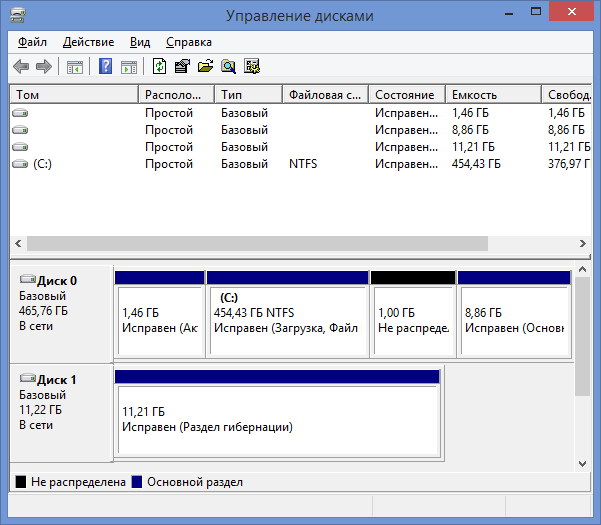Viewport: 601px width, 525px height.
Task: Click the Disk Management app icon in title bar
Action: tap(18, 15)
